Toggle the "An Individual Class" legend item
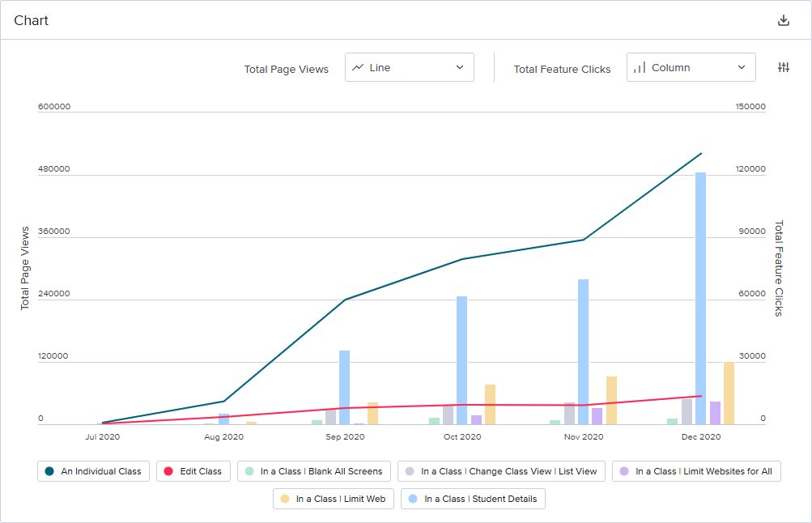Screen dimensions: 812x523 coord(92,470)
